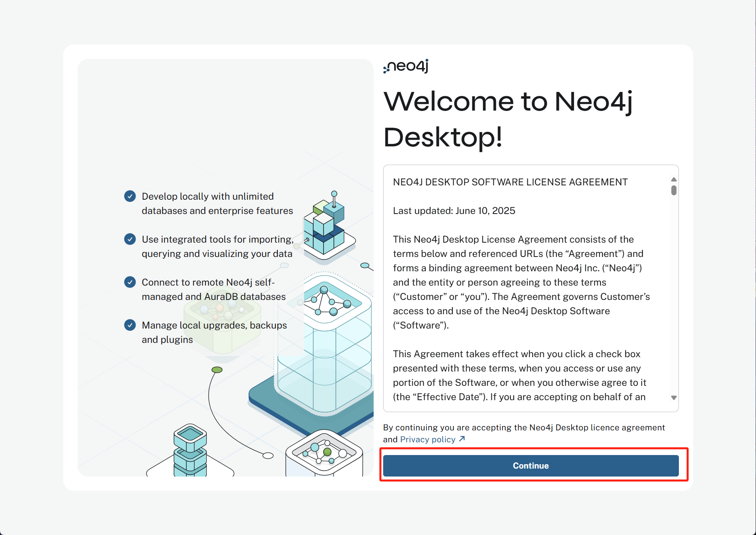Click the checkmark icon beside Connect to remote
Screen dimensions: 756x535
tap(130, 282)
